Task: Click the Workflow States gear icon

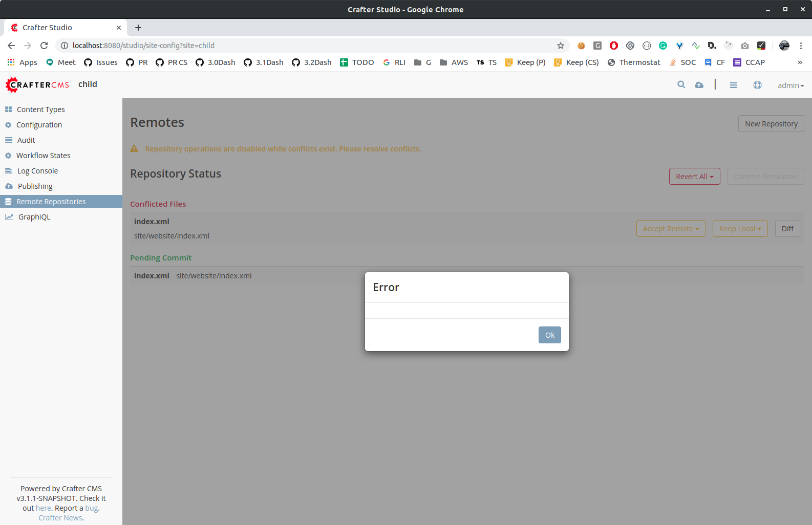Action: click(8, 156)
